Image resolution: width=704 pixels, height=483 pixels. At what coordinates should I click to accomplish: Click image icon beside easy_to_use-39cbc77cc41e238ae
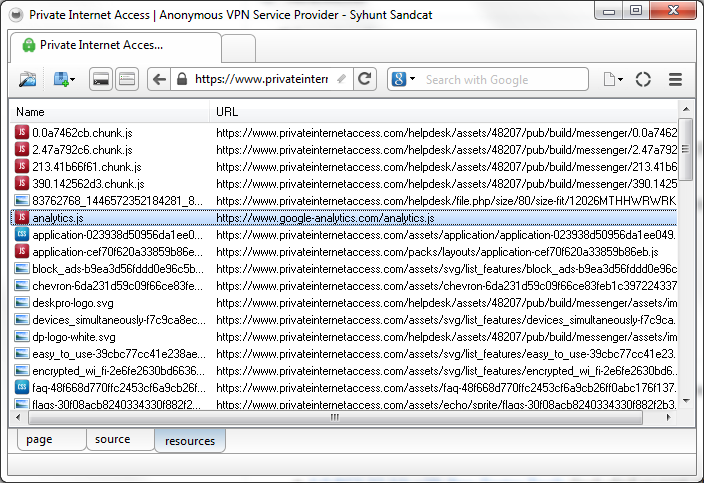click(x=22, y=354)
